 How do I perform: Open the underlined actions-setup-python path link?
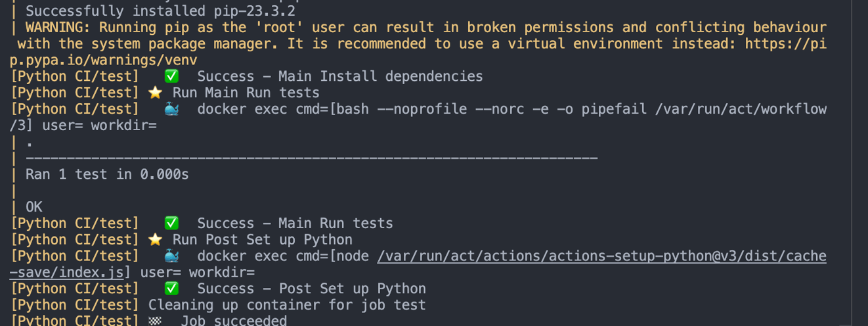[601, 256]
